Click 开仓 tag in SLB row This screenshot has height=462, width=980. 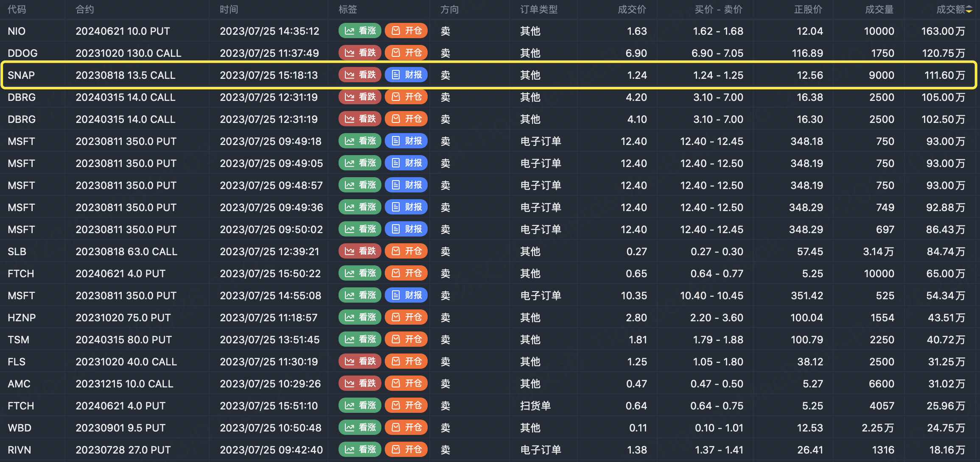406,251
